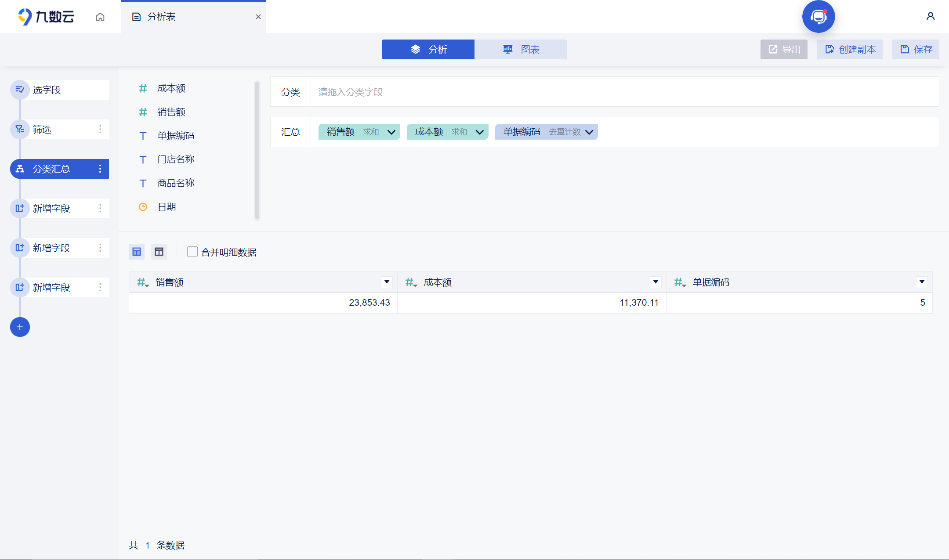Select the 分析 tab

pyautogui.click(x=428, y=49)
